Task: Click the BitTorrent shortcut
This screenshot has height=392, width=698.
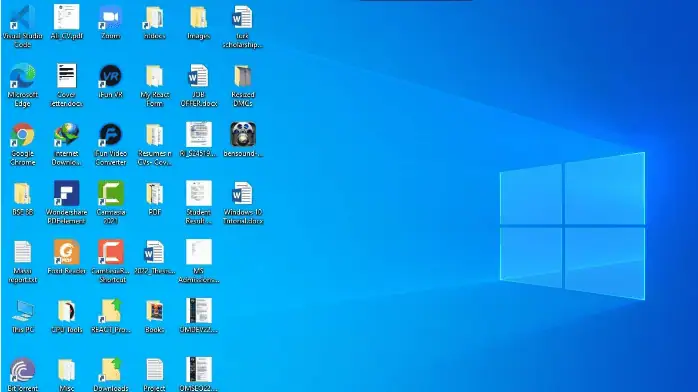Action: pos(22,370)
